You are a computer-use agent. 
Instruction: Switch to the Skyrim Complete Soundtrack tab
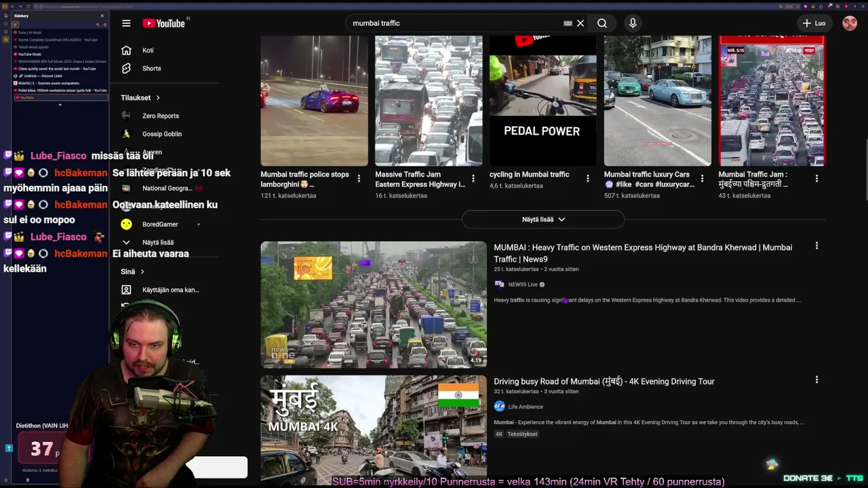point(60,40)
